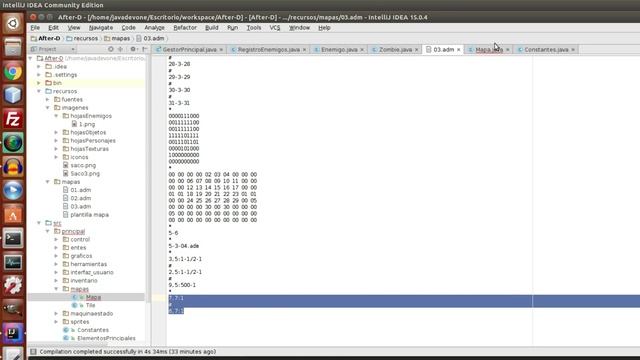Switch to the Constantes.java tab

[546, 49]
